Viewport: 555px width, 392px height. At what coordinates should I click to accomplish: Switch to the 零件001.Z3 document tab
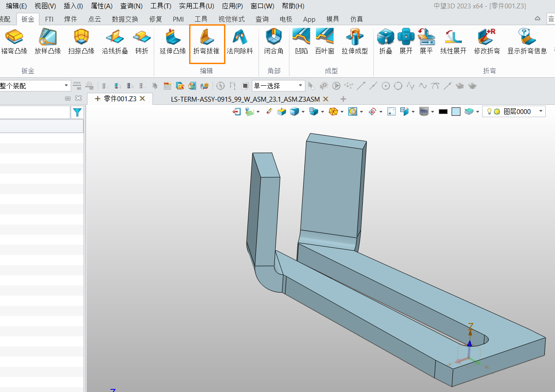120,99
